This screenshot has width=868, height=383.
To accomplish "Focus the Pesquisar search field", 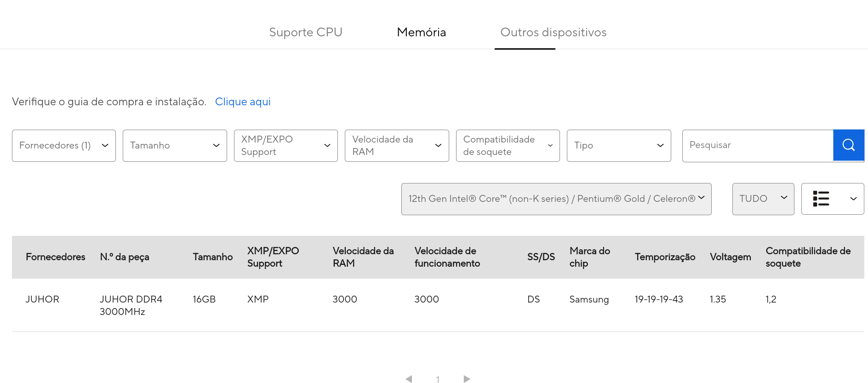I will pos(758,145).
